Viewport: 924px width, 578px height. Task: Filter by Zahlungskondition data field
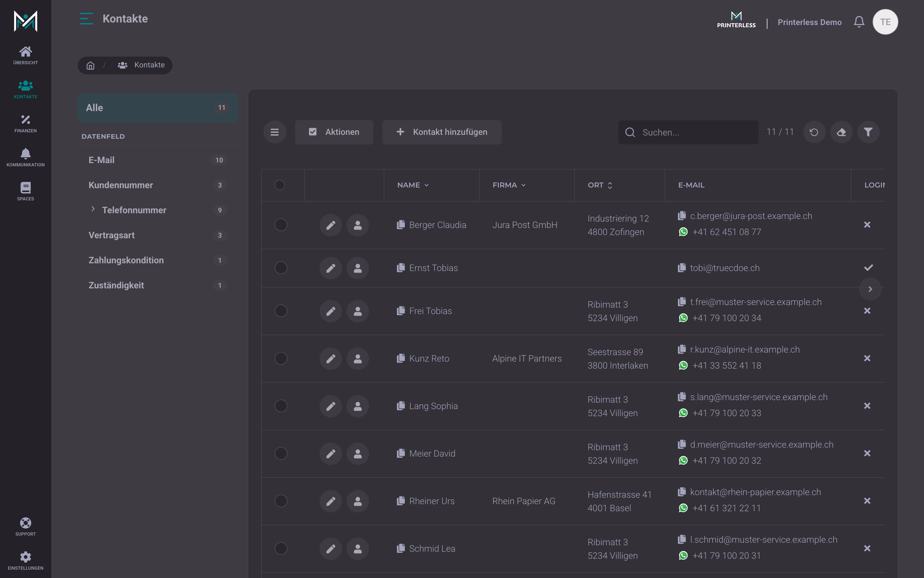158,260
